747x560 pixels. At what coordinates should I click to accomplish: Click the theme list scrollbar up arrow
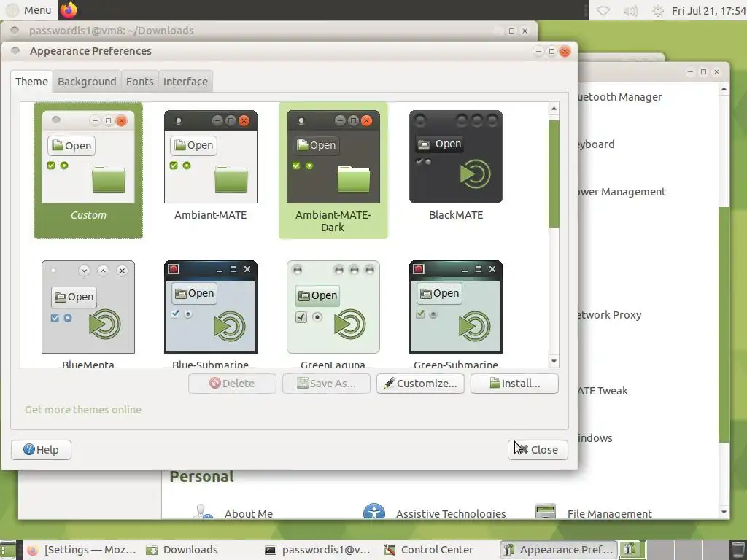[554, 109]
